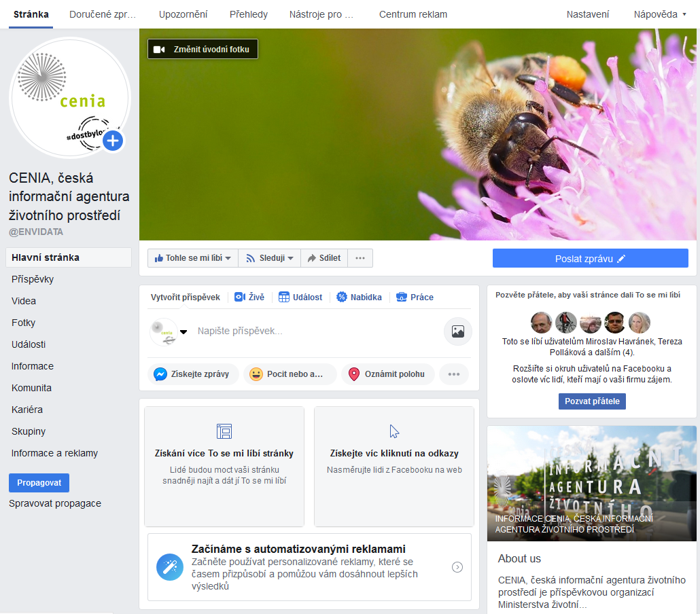700x614 pixels.
Task: Click the Nabídka percent badge icon
Action: point(342,297)
